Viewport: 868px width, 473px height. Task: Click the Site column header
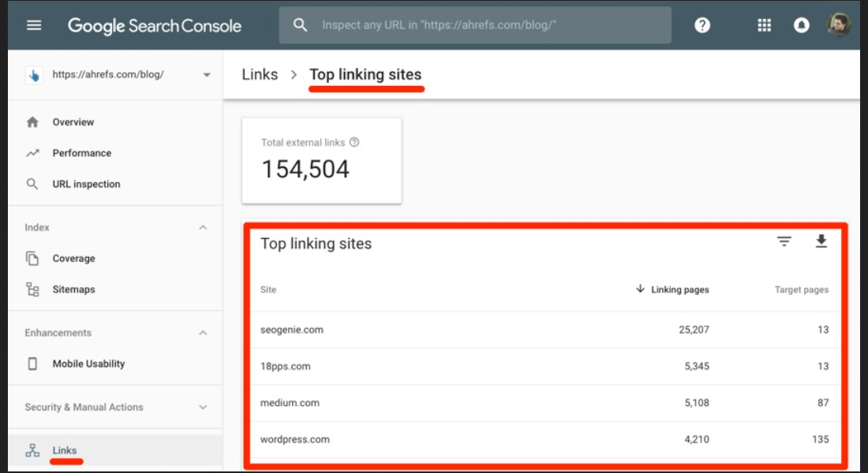pos(268,290)
